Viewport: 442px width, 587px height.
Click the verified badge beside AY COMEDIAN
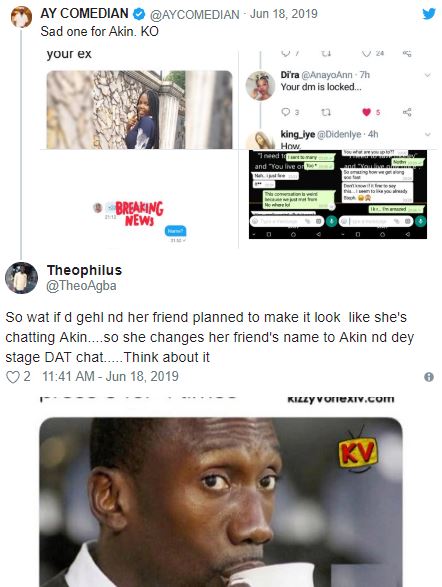[139, 14]
